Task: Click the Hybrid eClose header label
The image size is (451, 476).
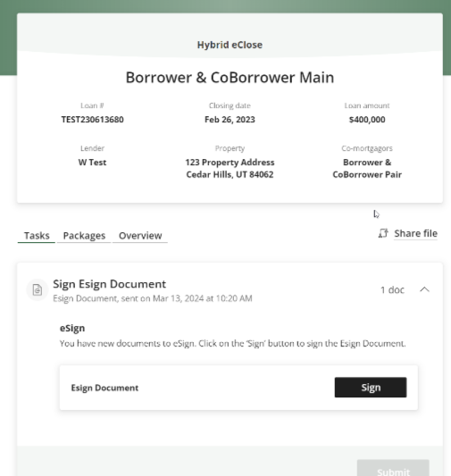Action: (230, 45)
